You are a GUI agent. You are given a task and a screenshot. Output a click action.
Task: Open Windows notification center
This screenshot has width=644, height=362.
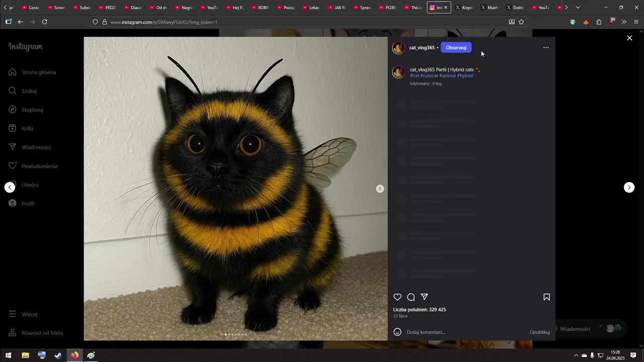(x=633, y=355)
